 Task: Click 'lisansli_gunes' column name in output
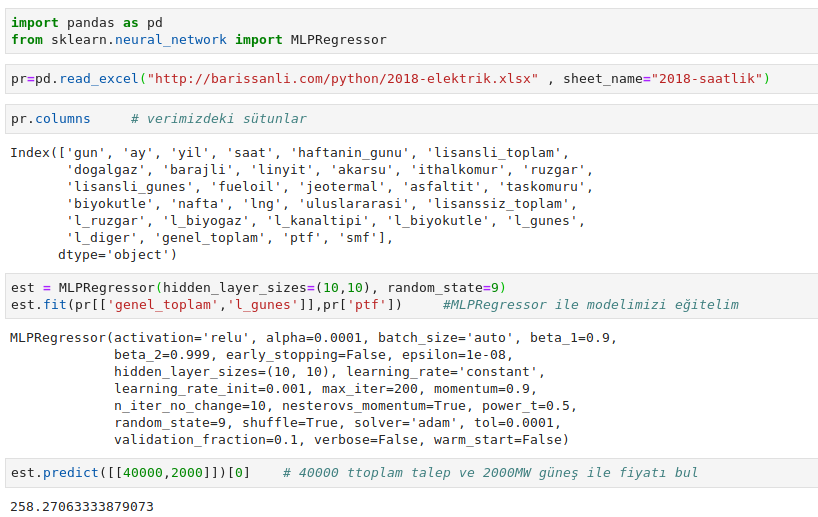[x=130, y=187]
